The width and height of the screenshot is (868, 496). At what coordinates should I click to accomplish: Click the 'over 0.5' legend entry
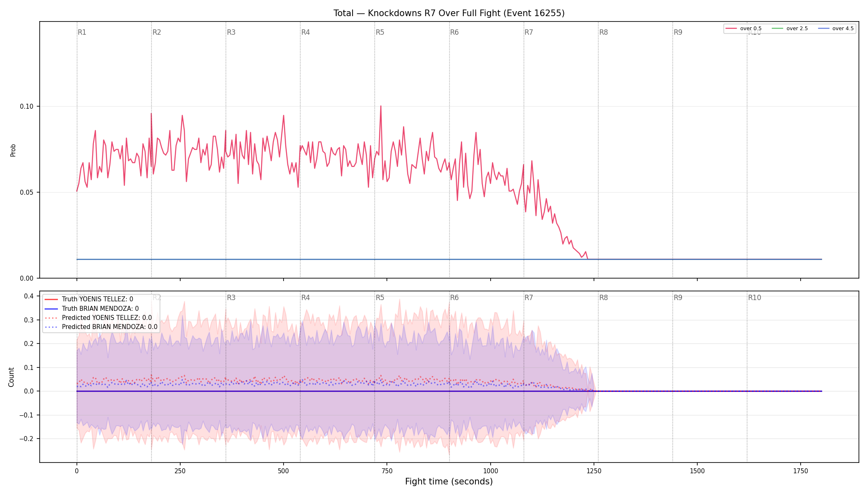744,29
